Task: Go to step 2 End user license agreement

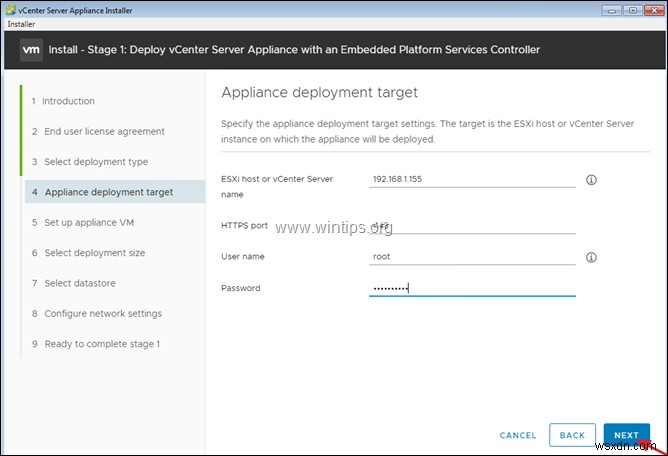Action: (x=98, y=131)
